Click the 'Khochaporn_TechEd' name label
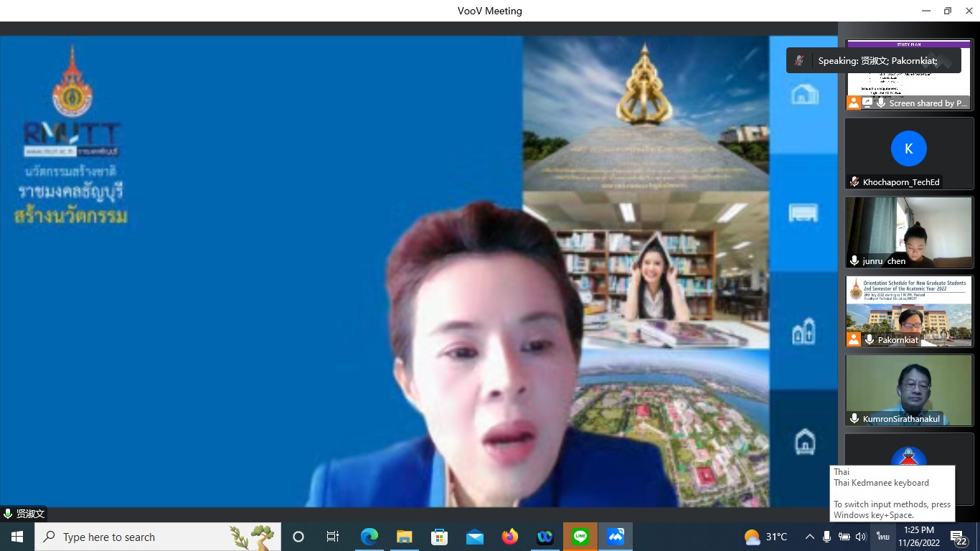 [x=901, y=182]
